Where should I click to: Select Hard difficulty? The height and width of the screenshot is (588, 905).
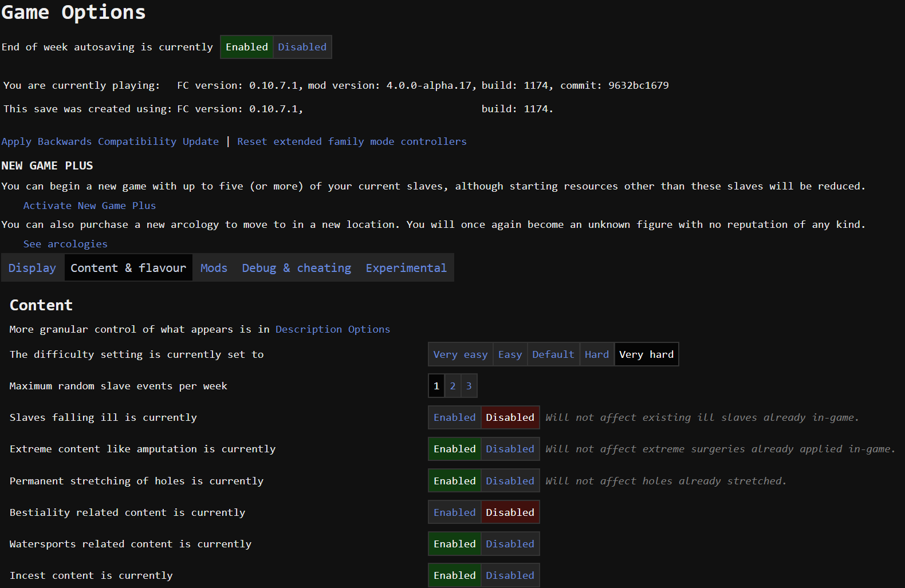596,354
